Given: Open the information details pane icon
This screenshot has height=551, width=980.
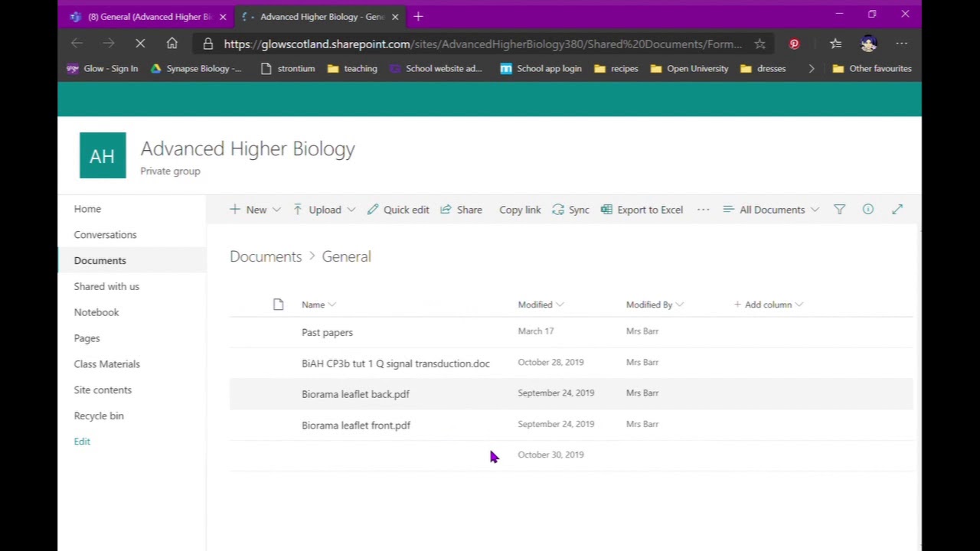Looking at the screenshot, I should pyautogui.click(x=867, y=209).
